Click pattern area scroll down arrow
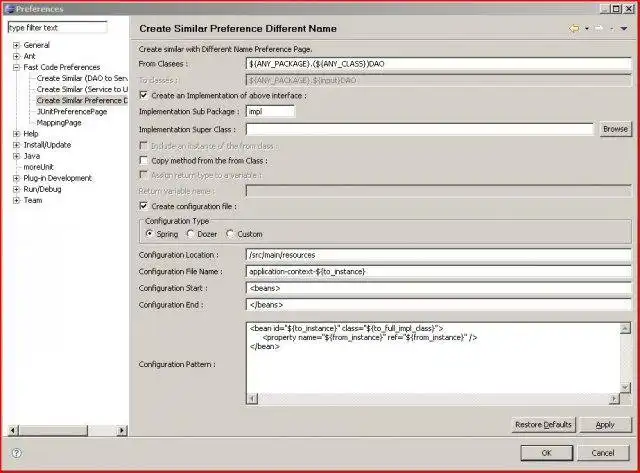Screen dimensions: 640x473 (x=625, y=387)
